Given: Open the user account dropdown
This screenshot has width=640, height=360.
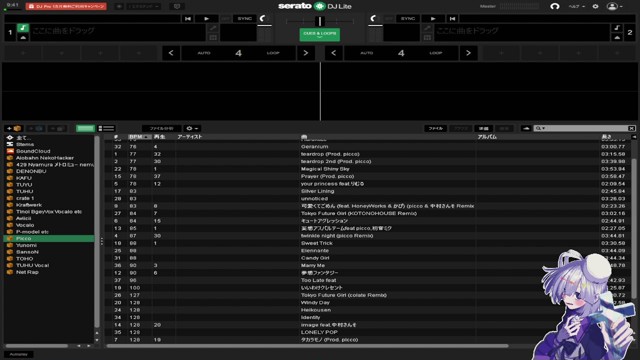Looking at the screenshot, I should point(614,6).
